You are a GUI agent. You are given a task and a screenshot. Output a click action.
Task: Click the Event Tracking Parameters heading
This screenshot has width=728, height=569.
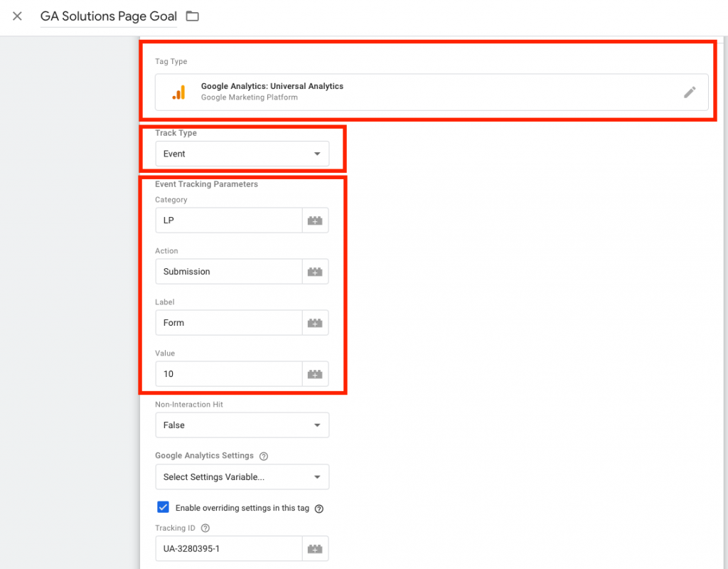[x=206, y=184]
